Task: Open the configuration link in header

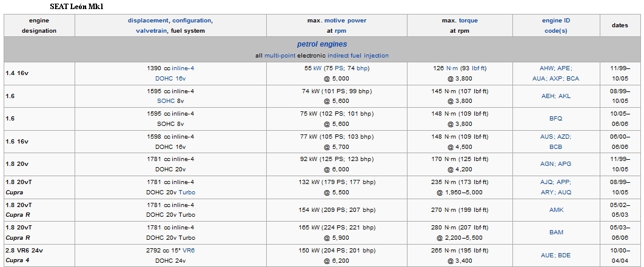Action: coord(192,21)
